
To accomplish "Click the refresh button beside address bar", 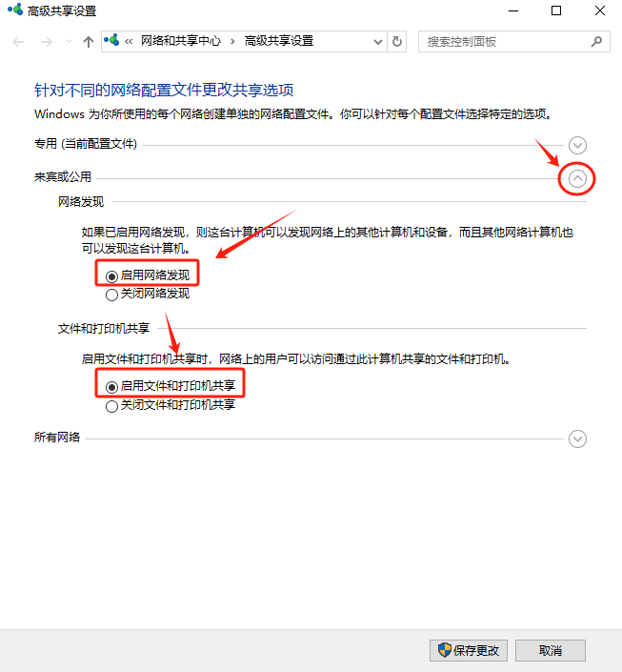I will tap(397, 42).
